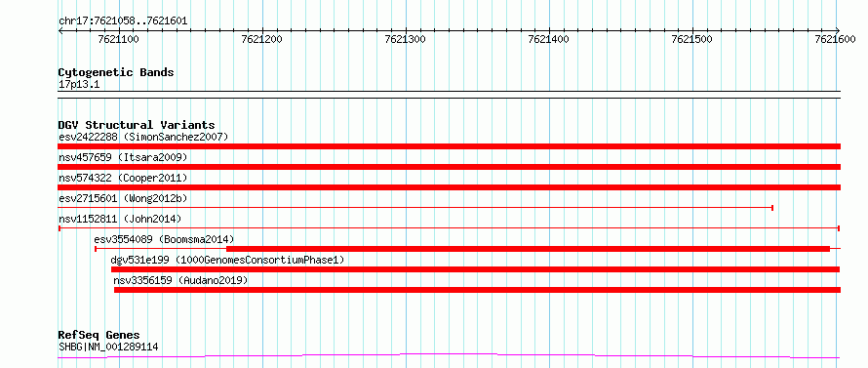The height and width of the screenshot is (368, 868).
Task: Select the 17p13.1 band label
Action: (79, 85)
